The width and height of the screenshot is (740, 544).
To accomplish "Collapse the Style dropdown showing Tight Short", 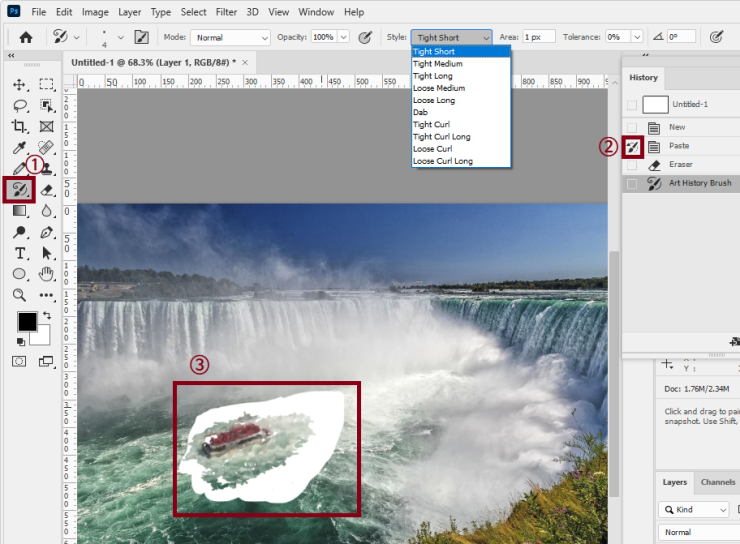I will (x=452, y=37).
